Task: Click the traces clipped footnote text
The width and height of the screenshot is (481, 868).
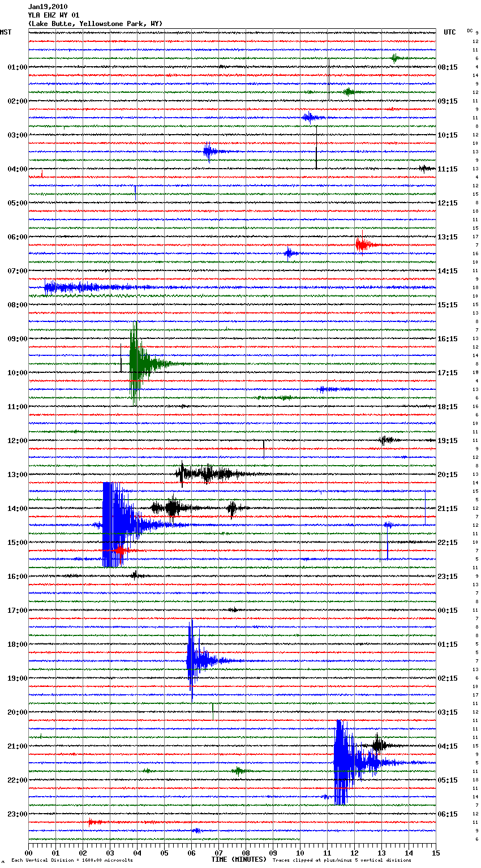Action: (x=342, y=860)
